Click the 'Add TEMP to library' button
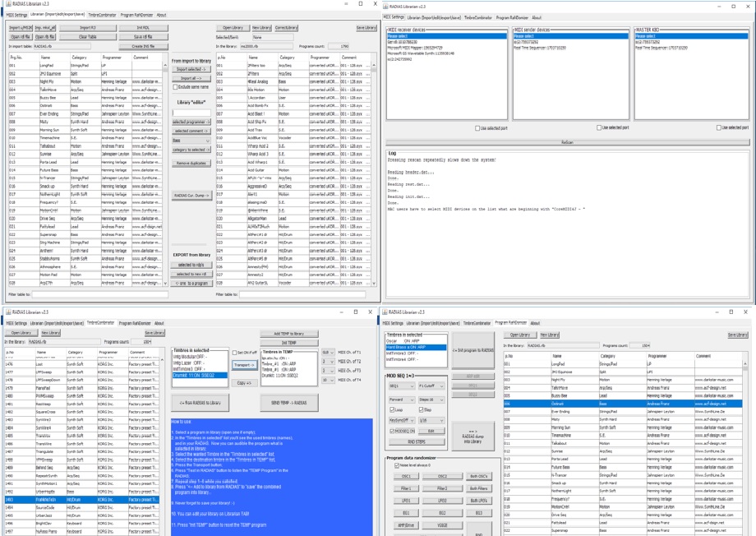The height and width of the screenshot is (536, 756). [x=289, y=334]
